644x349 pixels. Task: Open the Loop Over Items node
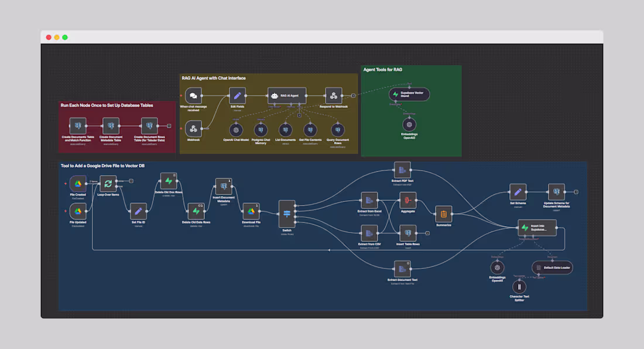(x=109, y=183)
